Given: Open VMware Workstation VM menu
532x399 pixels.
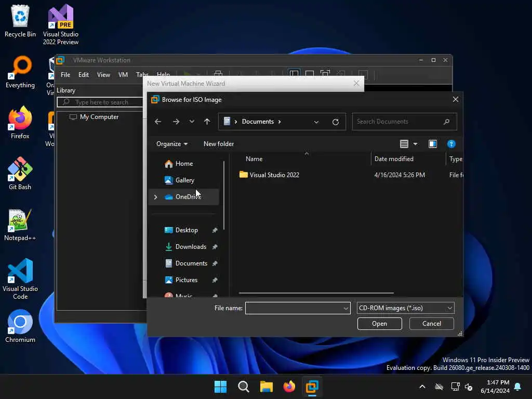Looking at the screenshot, I should pos(123,75).
